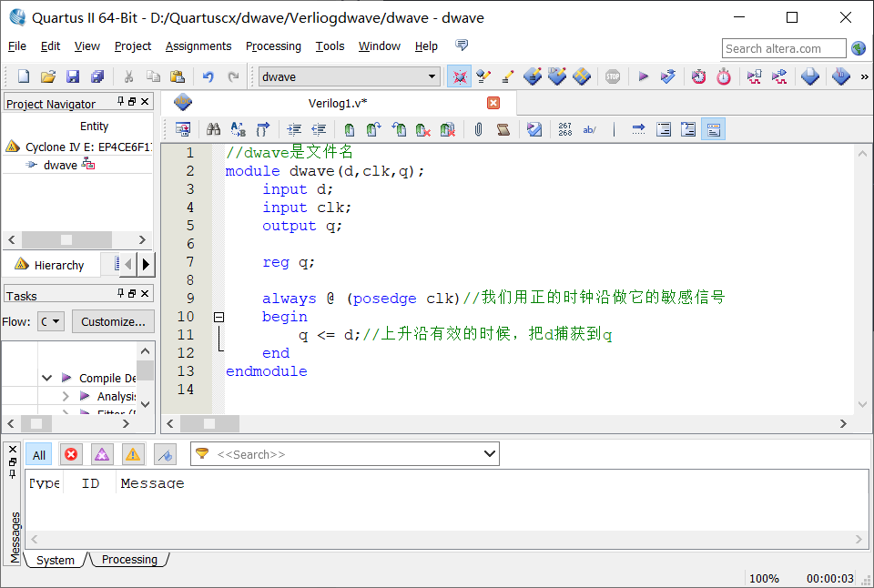Open the Flow dropdown in Tasks

tap(51, 321)
